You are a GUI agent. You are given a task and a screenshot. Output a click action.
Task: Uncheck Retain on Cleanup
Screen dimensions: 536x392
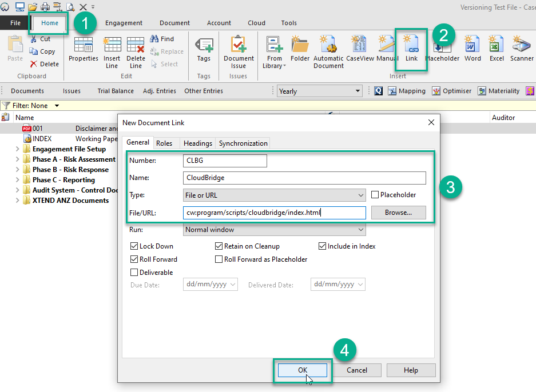click(x=219, y=246)
